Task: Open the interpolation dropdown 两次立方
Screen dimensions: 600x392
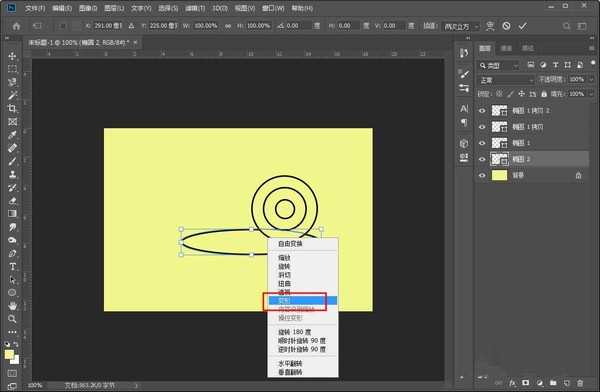Action: tap(461, 26)
